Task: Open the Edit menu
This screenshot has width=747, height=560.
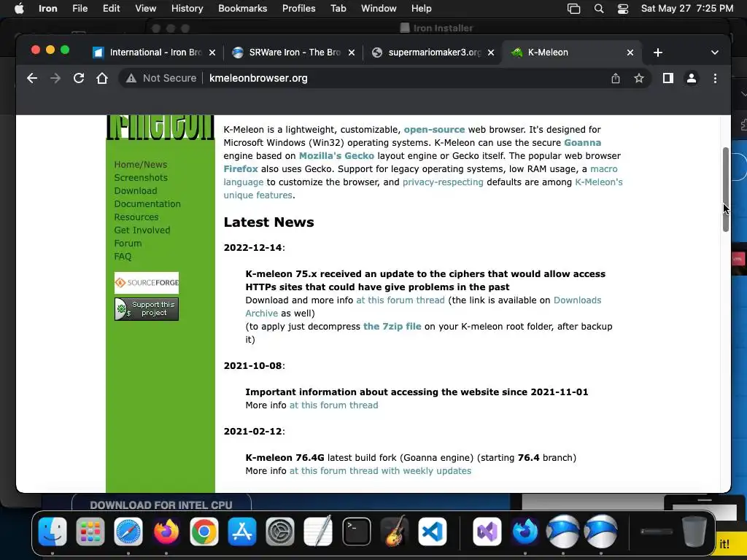Action: click(111, 9)
